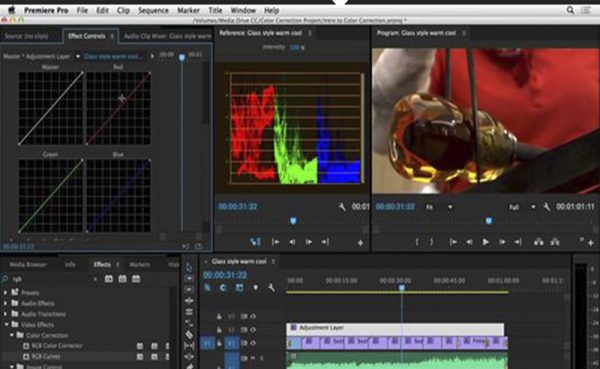Go to Out point in Program monitor
Image resolution: width=600 pixels, height=369 pixels.
coord(518,242)
